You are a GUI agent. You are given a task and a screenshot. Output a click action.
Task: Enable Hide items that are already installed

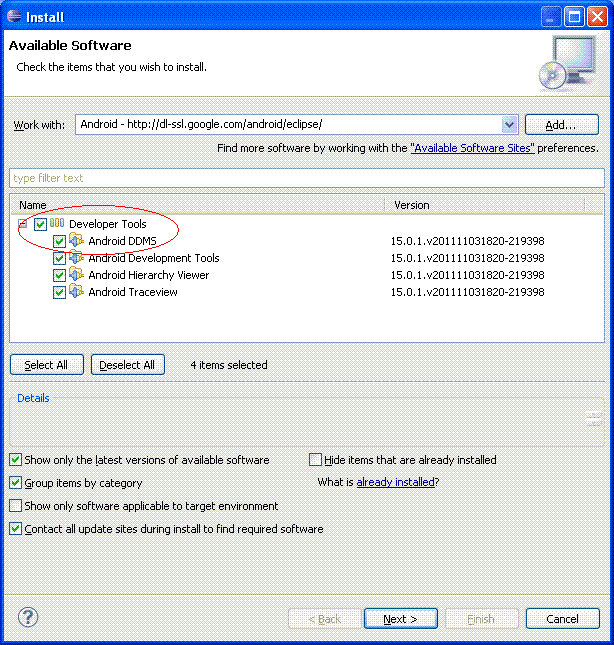pyautogui.click(x=315, y=459)
